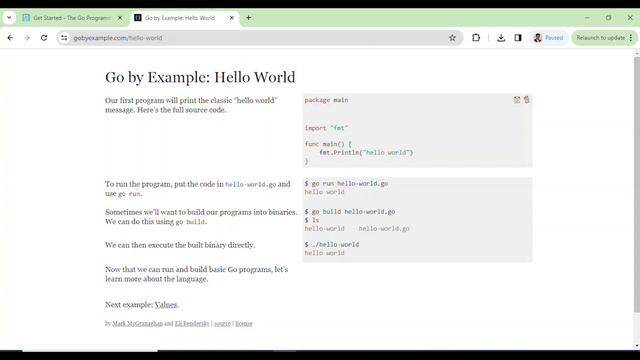
Task: Click the fmt.Println("hello world") line
Action: point(366,152)
